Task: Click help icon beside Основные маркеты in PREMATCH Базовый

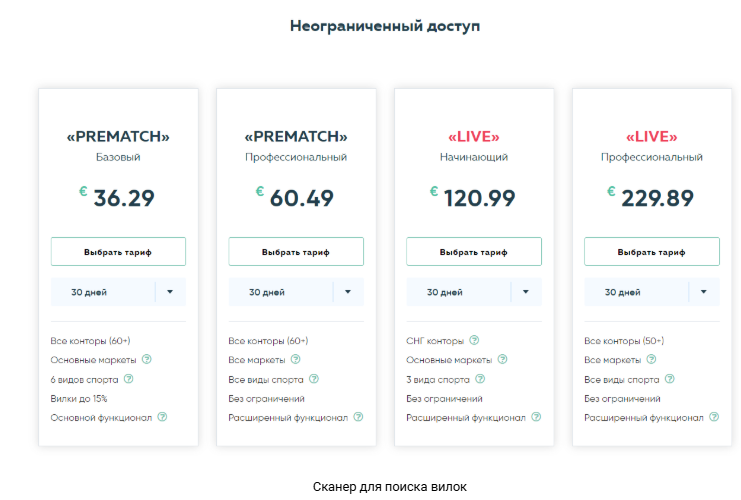Action: (146, 360)
